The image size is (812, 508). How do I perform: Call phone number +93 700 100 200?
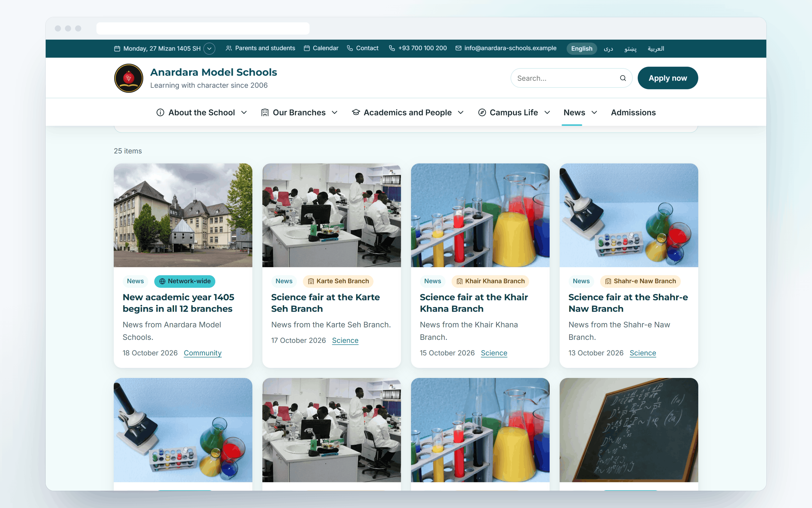coord(418,48)
